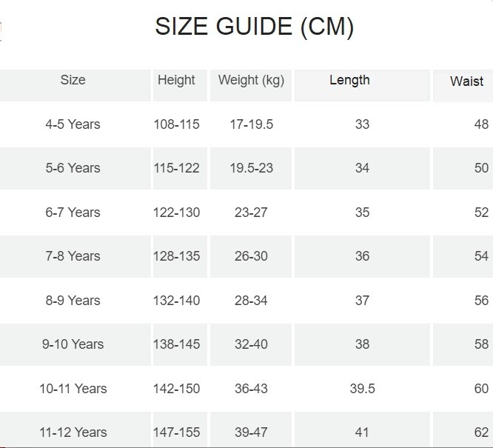Select the Waist column header

click(x=466, y=81)
